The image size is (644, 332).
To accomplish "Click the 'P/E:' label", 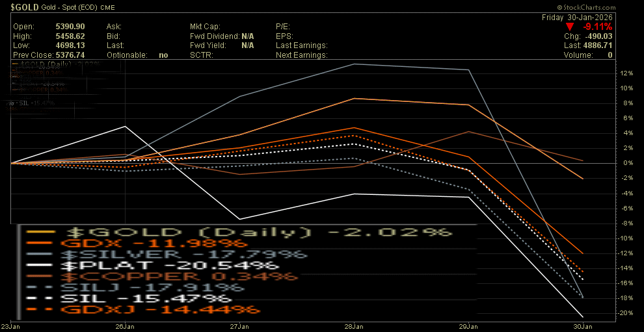I will pyautogui.click(x=284, y=27).
